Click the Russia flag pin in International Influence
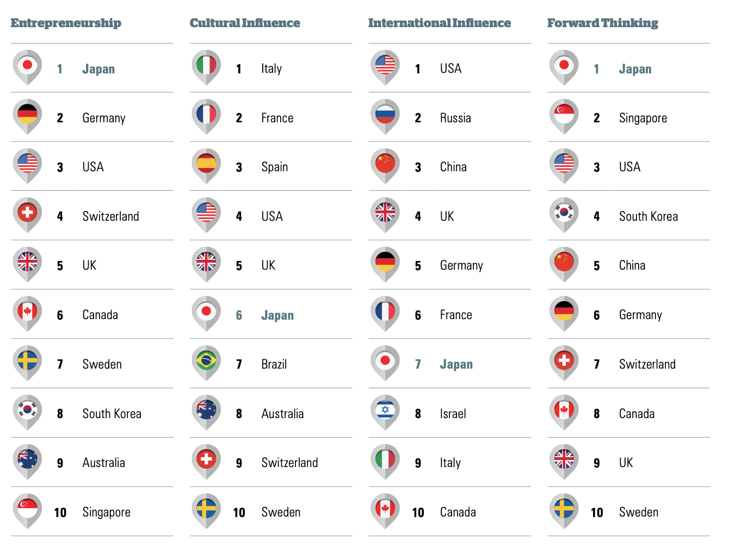 [x=385, y=117]
